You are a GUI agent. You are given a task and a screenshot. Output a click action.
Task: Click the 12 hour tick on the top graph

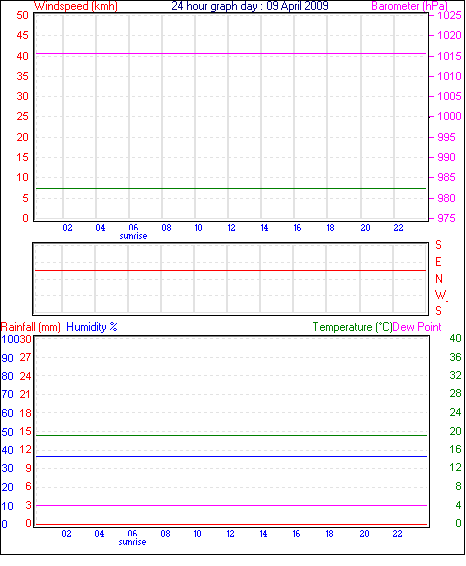click(x=231, y=228)
